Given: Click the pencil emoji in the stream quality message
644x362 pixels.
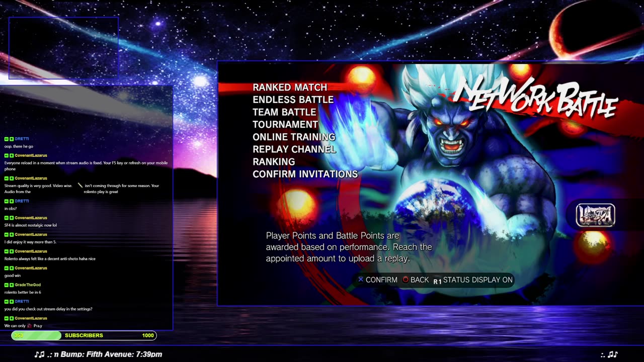Looking at the screenshot, I should tap(80, 186).
